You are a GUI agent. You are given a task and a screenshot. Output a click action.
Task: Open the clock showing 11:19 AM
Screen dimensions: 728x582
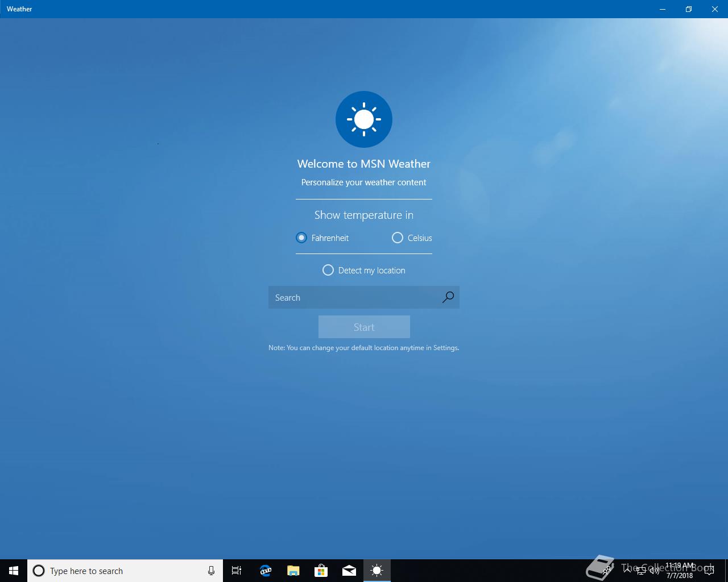[x=680, y=571]
